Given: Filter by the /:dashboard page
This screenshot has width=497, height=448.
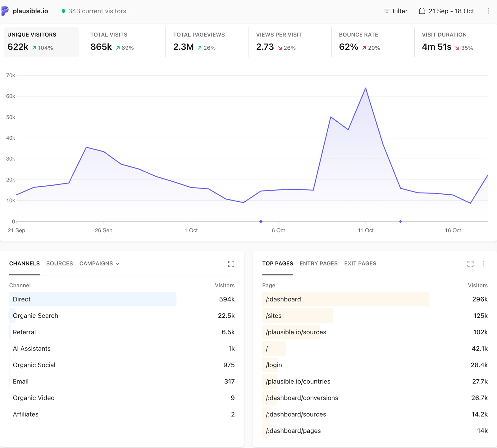Looking at the screenshot, I should (x=375, y=299).
